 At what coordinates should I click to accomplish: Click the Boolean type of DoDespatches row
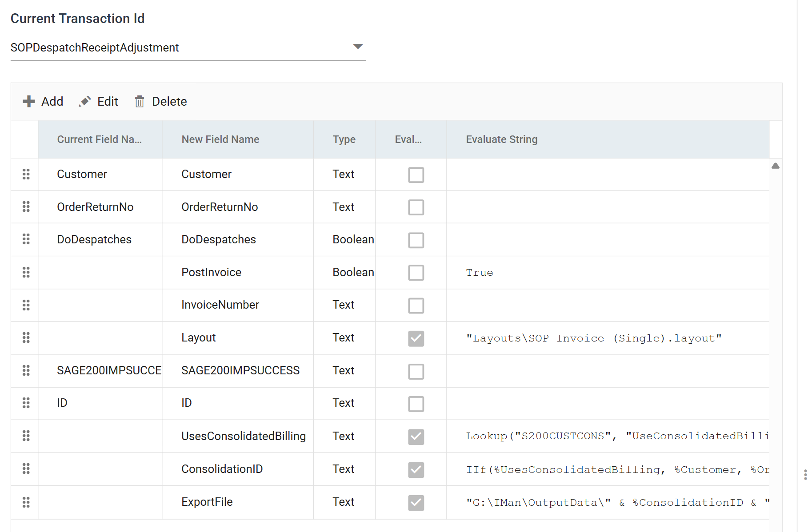353,239
